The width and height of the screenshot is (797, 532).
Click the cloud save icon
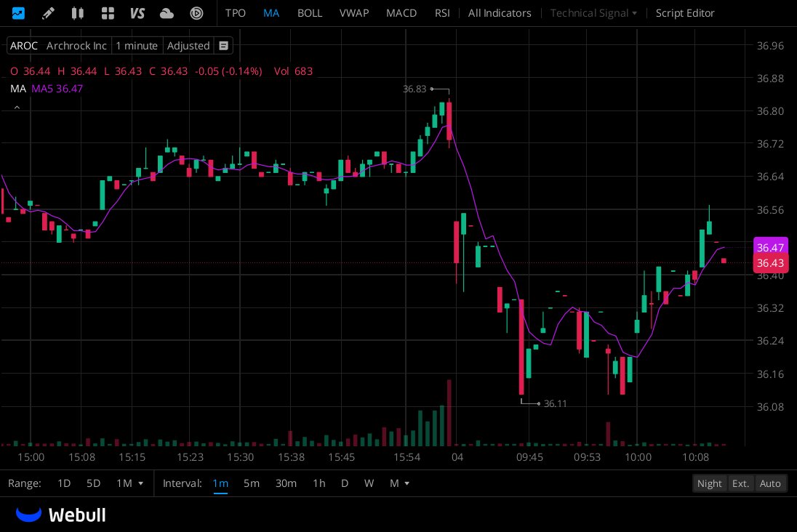pyautogui.click(x=167, y=12)
